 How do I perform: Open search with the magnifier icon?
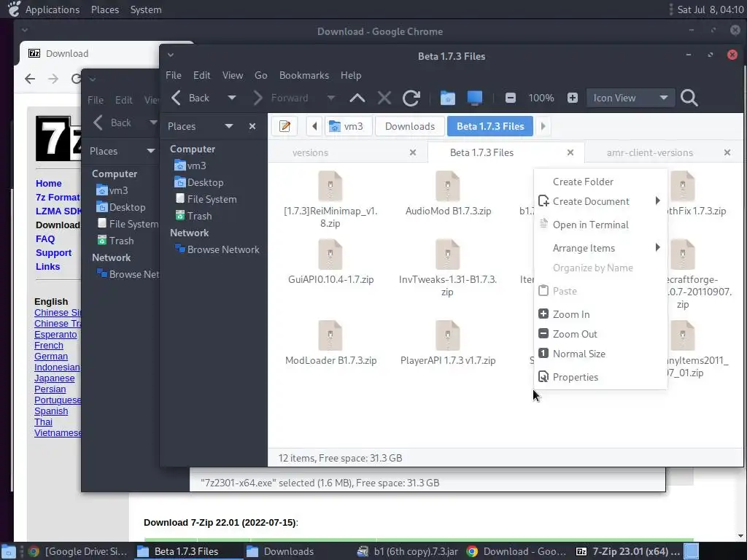tap(689, 98)
